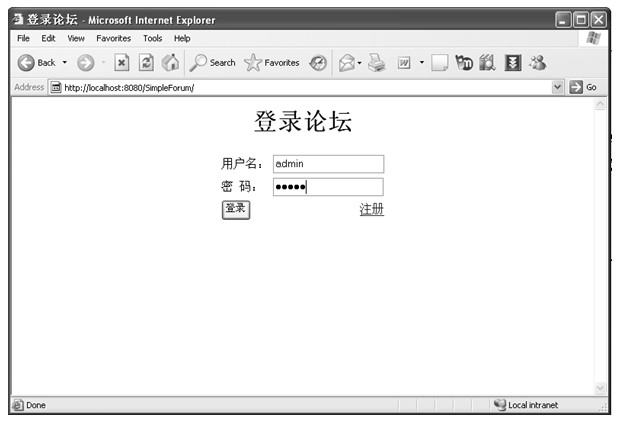The height and width of the screenshot is (424, 621).
Task: Minimize the Internet Explorer window
Action: click(x=563, y=19)
